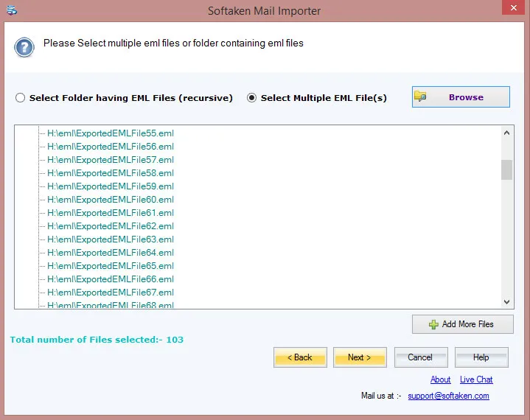Start a Live Chat session
This screenshot has width=530, height=420.
point(476,379)
